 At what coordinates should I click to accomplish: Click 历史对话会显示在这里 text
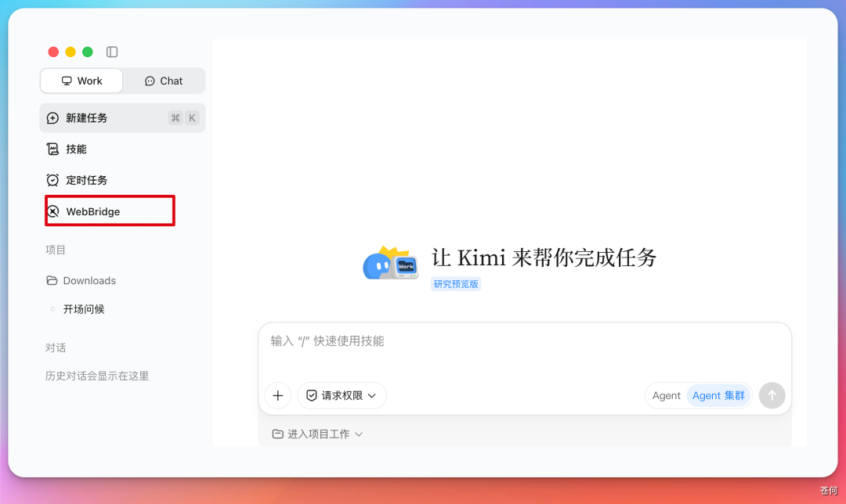[x=97, y=376]
